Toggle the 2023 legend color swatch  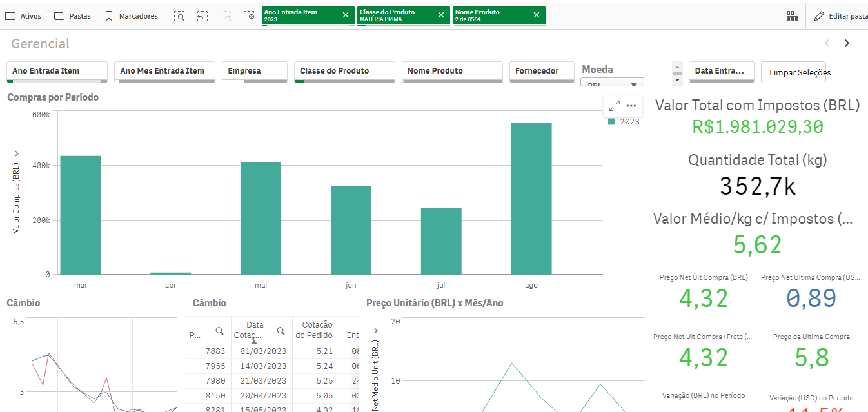pyautogui.click(x=611, y=121)
